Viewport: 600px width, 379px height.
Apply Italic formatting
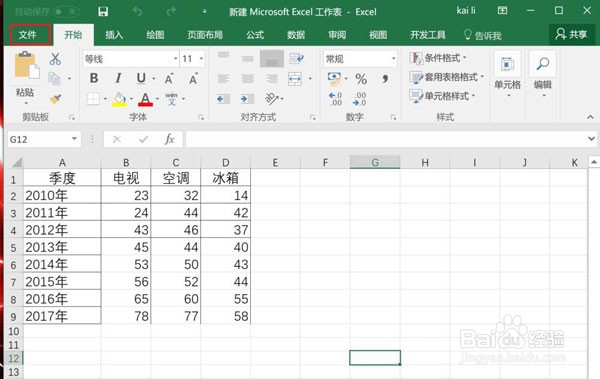click(118, 78)
